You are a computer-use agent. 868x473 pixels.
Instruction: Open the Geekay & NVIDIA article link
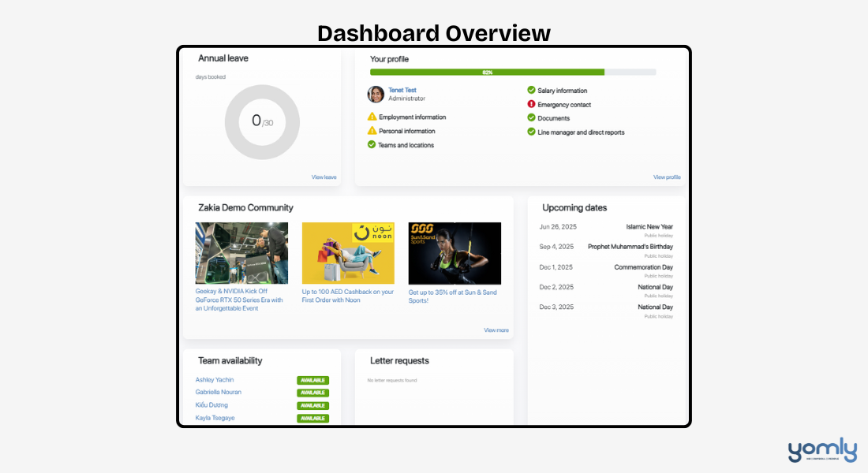239,300
